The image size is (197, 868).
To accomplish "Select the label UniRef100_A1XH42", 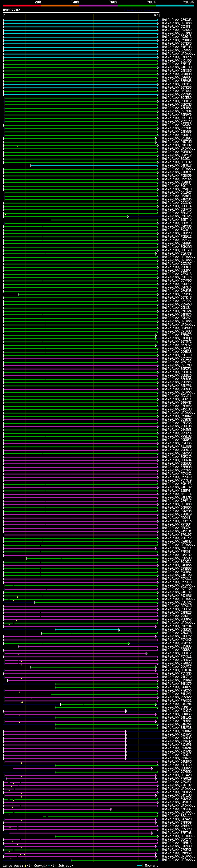I will coord(177,731).
